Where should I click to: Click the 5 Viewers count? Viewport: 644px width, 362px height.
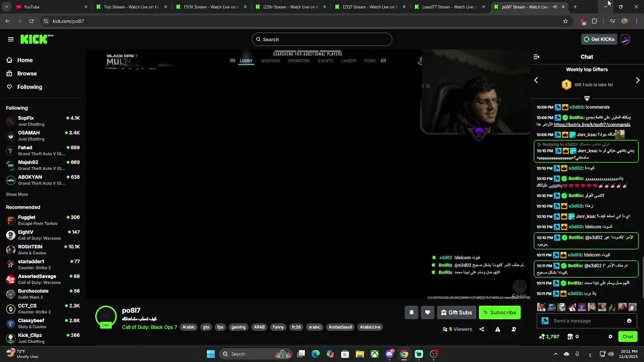457,329
